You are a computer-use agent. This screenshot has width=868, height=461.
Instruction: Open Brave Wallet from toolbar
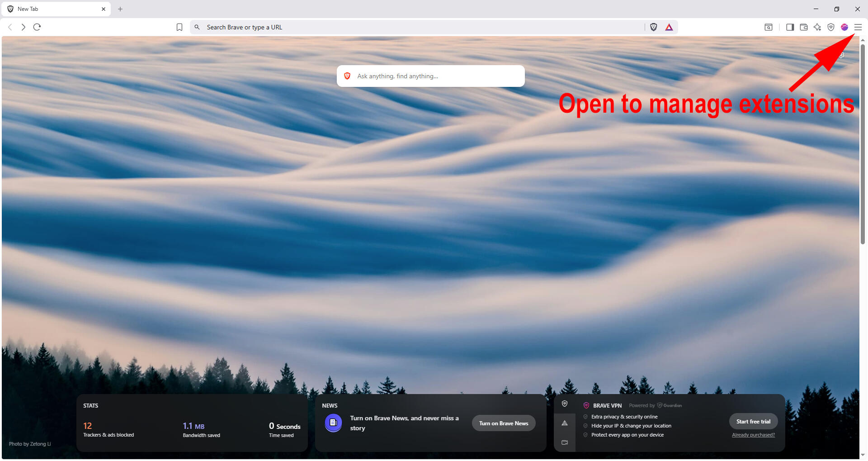[803, 27]
